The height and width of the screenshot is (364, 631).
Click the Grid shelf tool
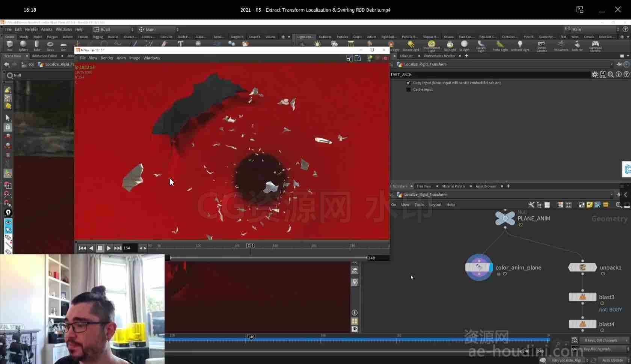[x=63, y=46]
